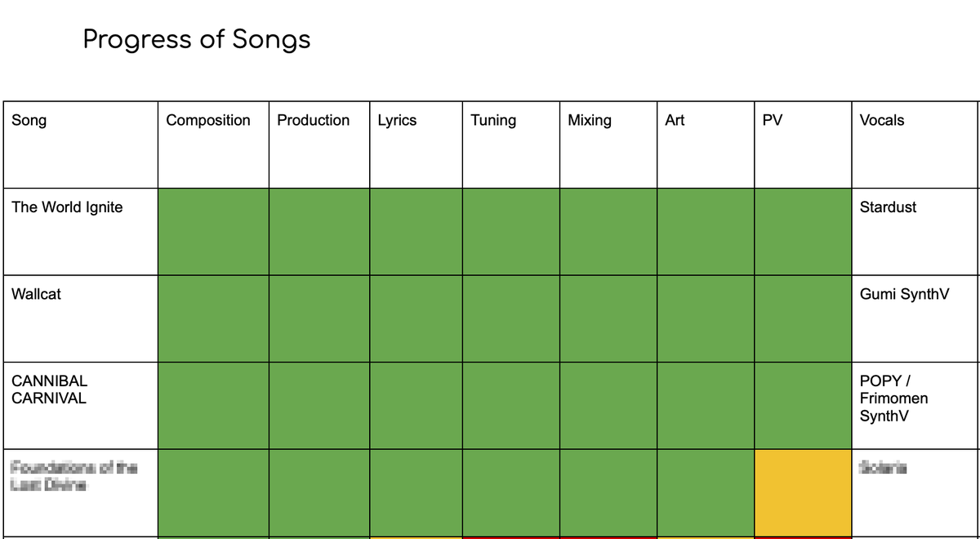
Task: Click the POPY / Frimomen SynthV cell
Action: tap(915, 405)
